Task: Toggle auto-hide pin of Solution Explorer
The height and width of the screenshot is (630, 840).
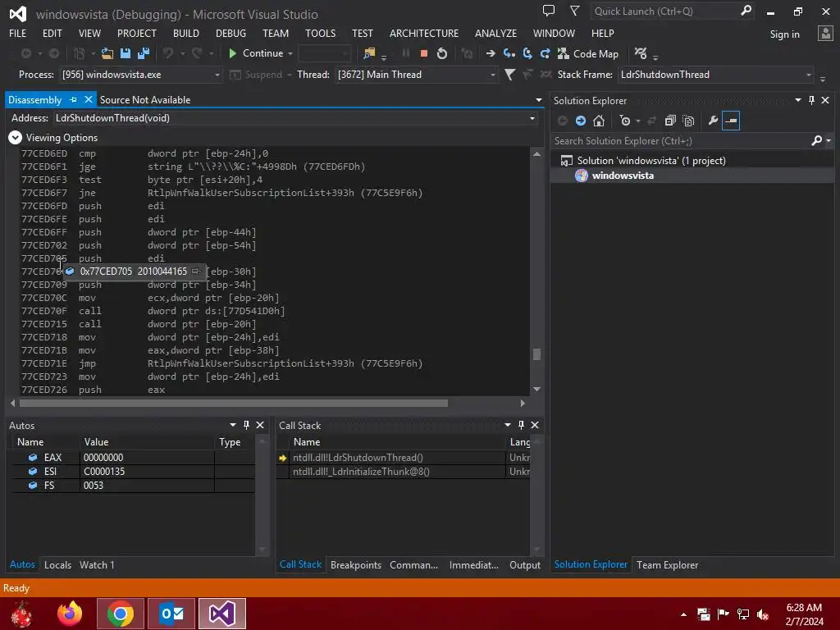Action: (x=811, y=100)
